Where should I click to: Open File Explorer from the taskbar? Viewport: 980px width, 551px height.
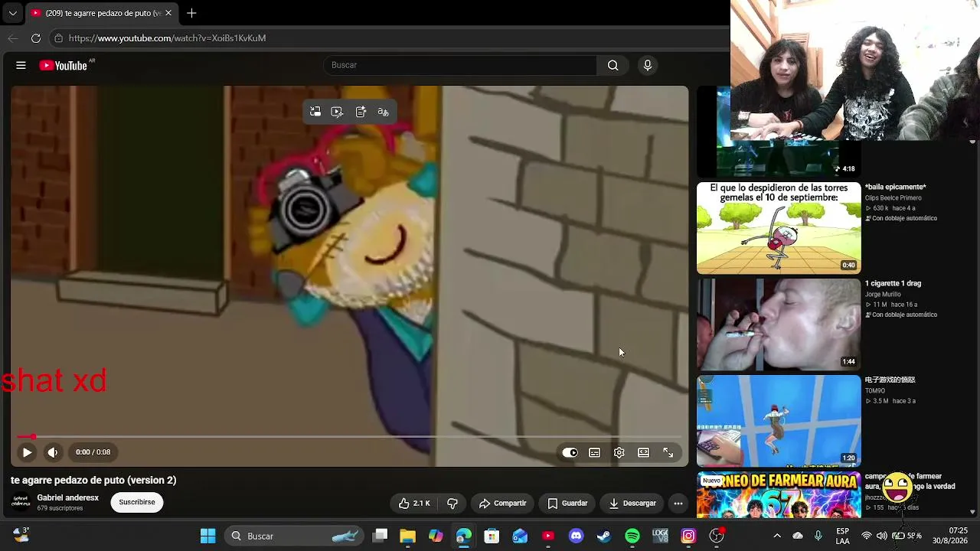pos(407,536)
